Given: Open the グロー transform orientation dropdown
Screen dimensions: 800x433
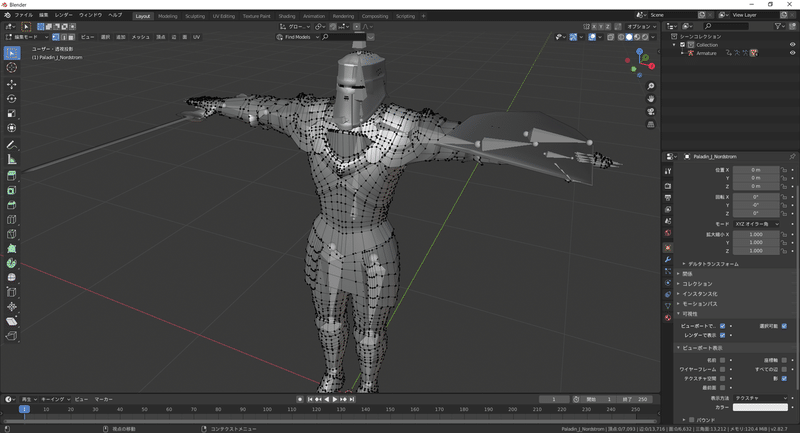Looking at the screenshot, I should pos(295,27).
